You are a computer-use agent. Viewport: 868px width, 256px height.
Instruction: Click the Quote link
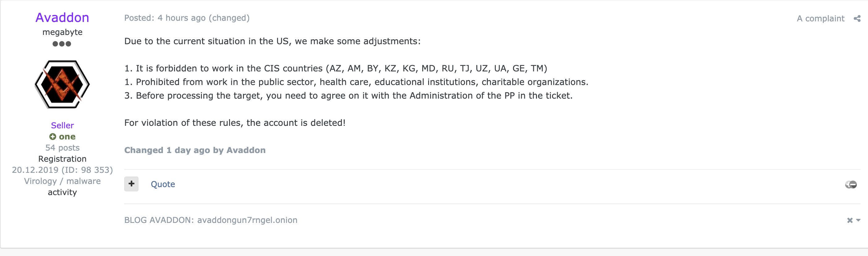click(163, 184)
